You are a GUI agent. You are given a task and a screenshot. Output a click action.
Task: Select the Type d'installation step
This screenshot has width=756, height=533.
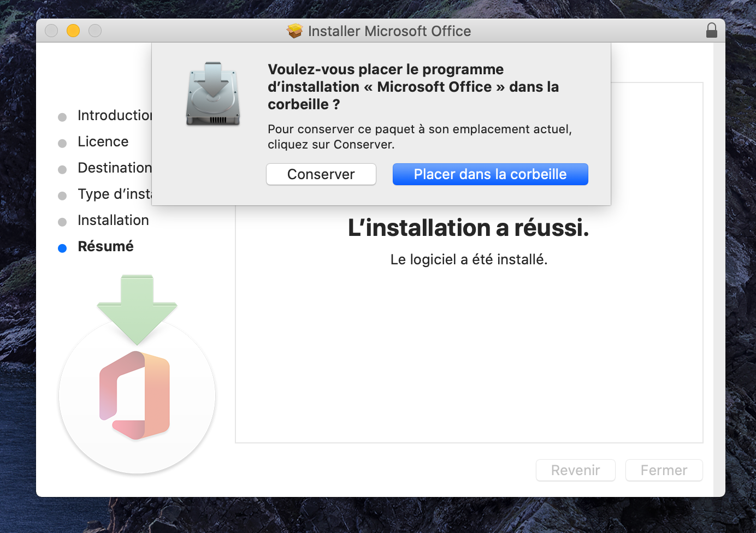[114, 194]
